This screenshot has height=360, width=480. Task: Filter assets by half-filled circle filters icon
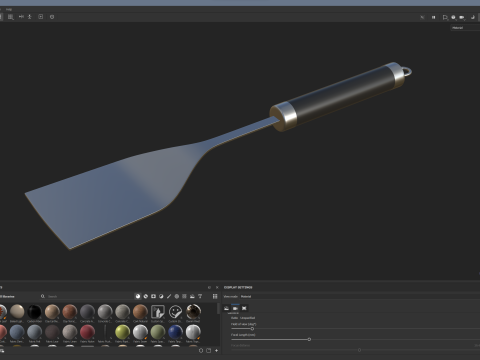[x=161, y=296]
